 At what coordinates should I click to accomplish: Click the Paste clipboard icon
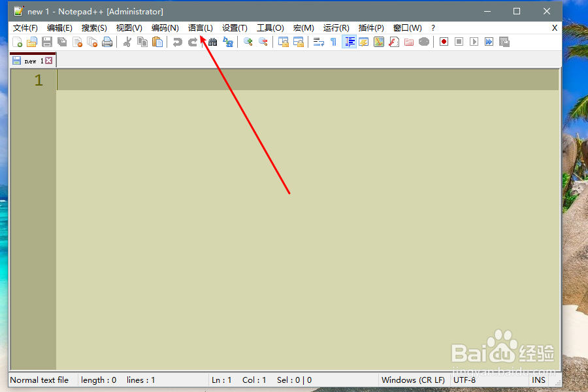pos(157,42)
